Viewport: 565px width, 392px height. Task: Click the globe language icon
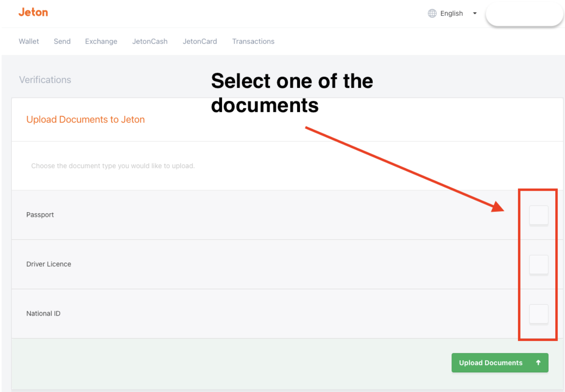pos(432,13)
